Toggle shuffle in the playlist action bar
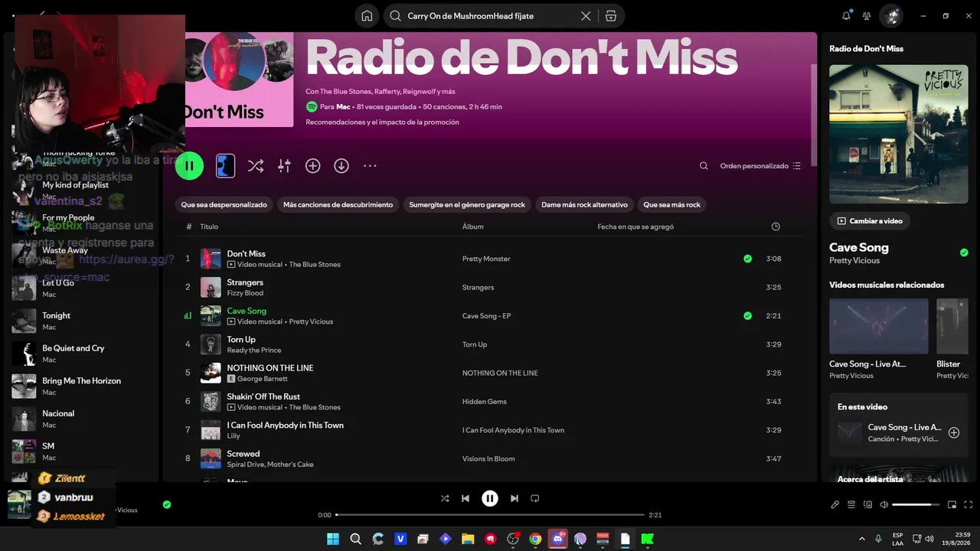Screen dimensions: 980x551 click(256, 165)
